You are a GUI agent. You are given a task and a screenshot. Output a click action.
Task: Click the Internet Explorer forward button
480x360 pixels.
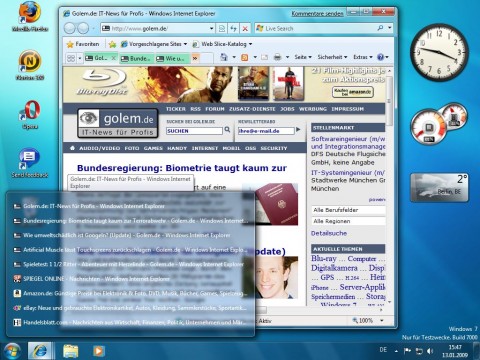coord(83,28)
